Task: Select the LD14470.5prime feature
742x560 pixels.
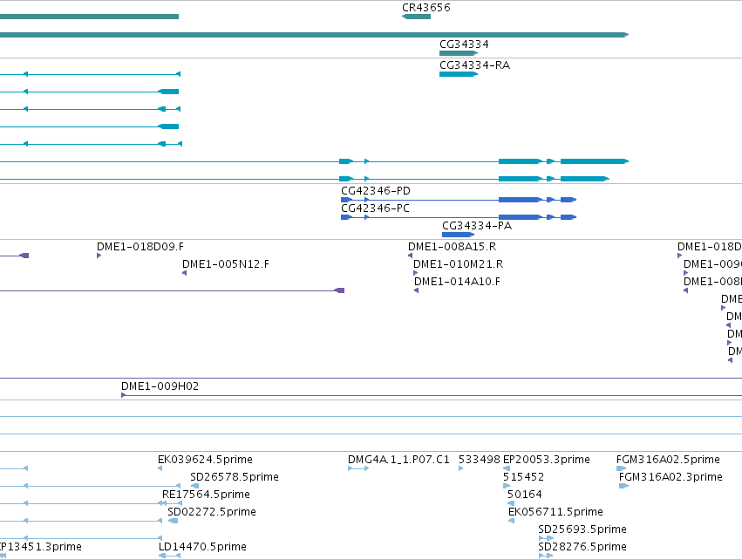Action: tap(169, 556)
